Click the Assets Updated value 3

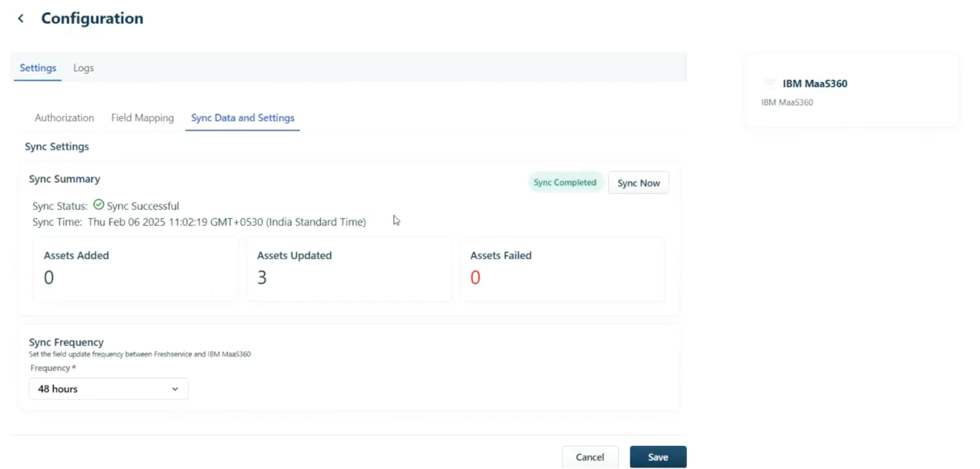click(x=262, y=278)
